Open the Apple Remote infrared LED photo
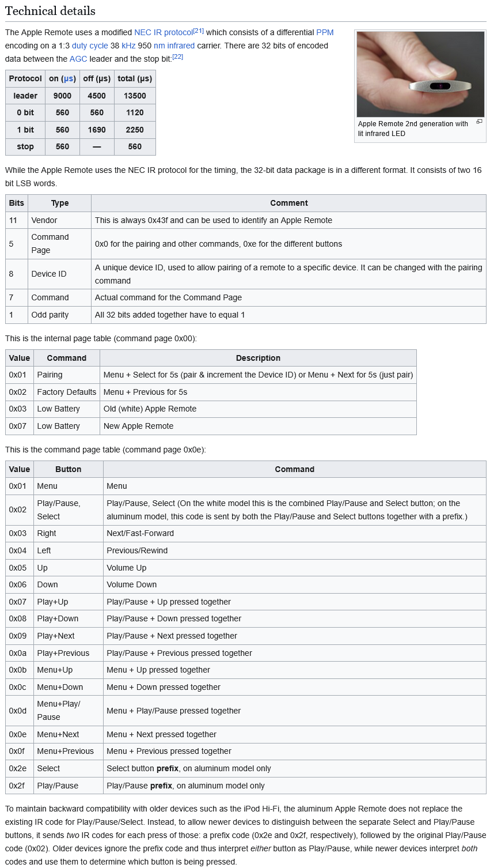 [420, 74]
